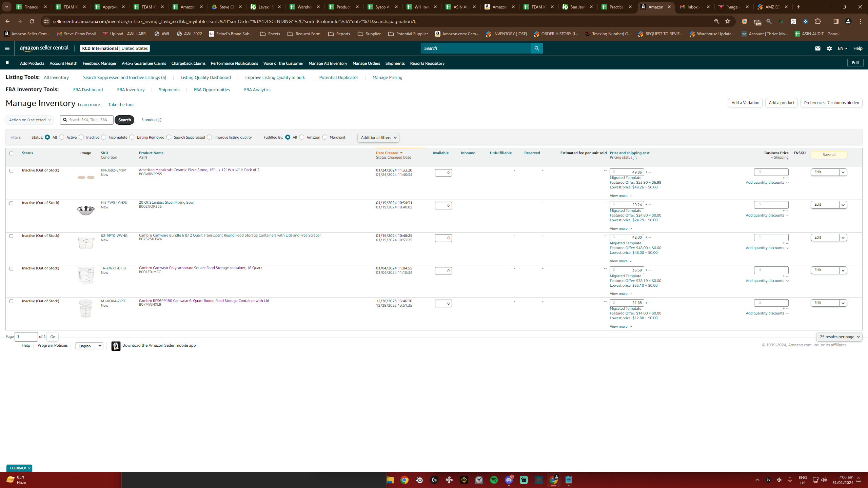Select the Inactive status radio button
This screenshot has width=868, height=488.
pyautogui.click(x=81, y=137)
